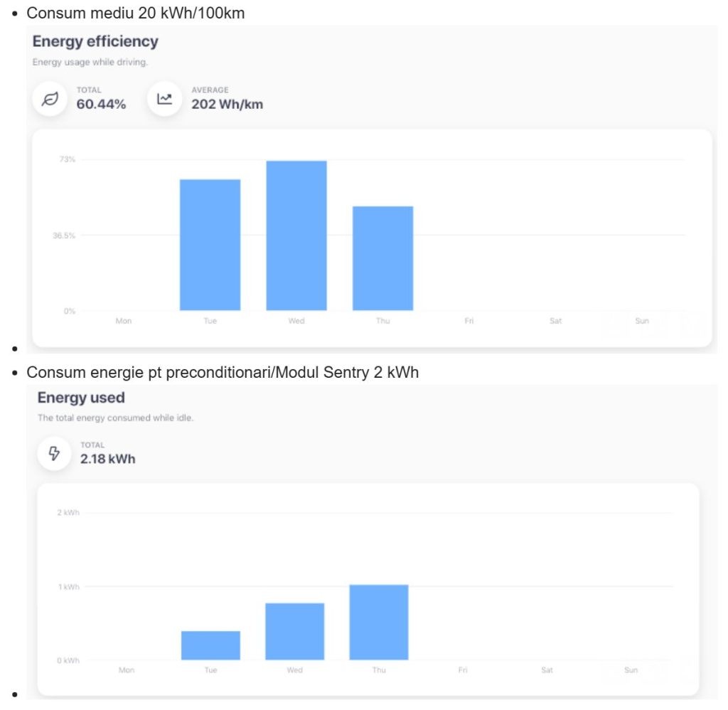
Task: Select Tuesday's bar in Energy efficiency chart
Action: point(210,245)
